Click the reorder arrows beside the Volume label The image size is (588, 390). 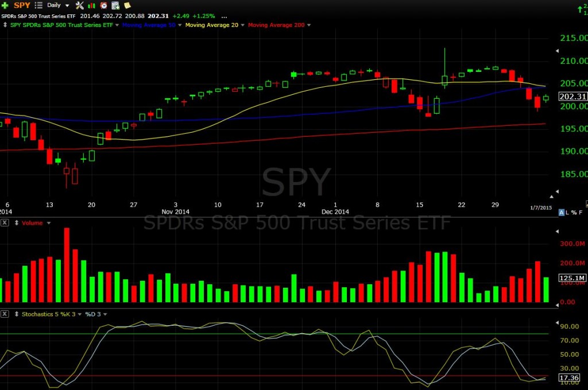(17, 223)
